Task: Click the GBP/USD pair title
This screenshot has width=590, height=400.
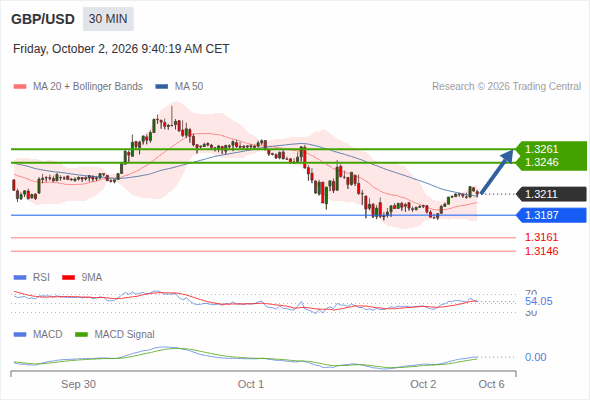Action: (x=43, y=19)
